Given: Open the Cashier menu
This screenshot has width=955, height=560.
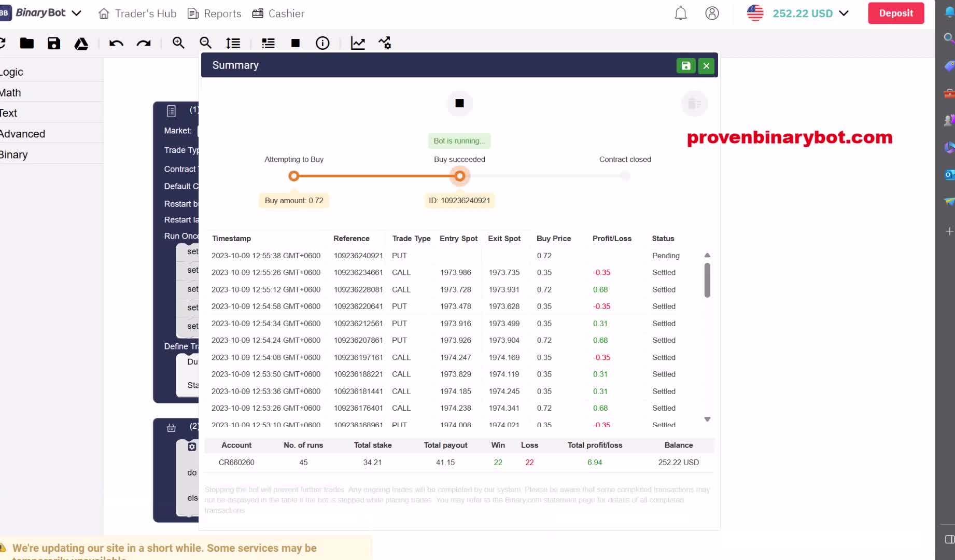Looking at the screenshot, I should [x=278, y=13].
